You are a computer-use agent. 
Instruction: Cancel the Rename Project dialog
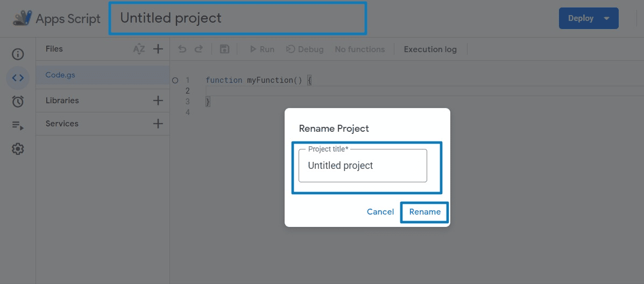(380, 212)
